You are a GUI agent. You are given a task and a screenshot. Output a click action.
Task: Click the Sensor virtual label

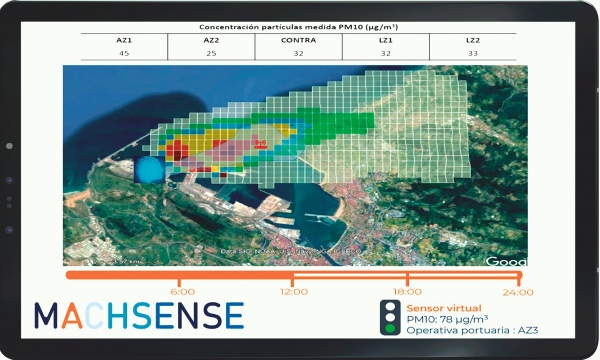click(x=444, y=308)
